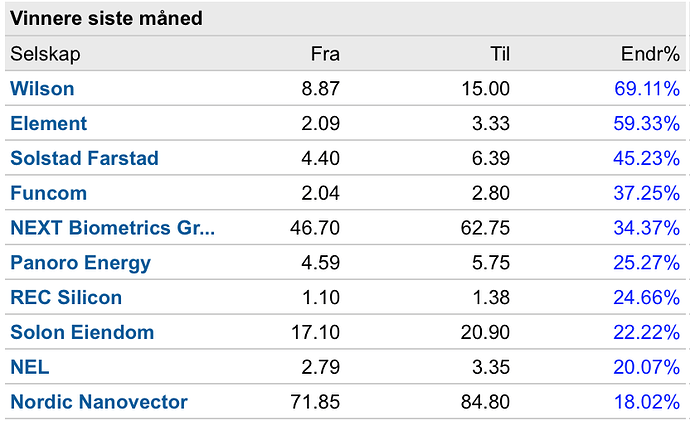
Task: Select the Nordic Nanovector link
Action: pos(99,402)
